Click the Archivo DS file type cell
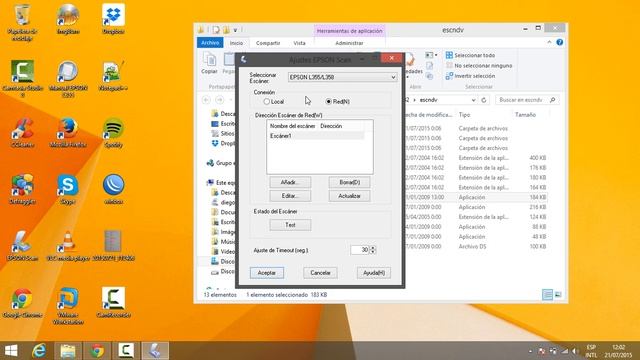 pos(472,247)
